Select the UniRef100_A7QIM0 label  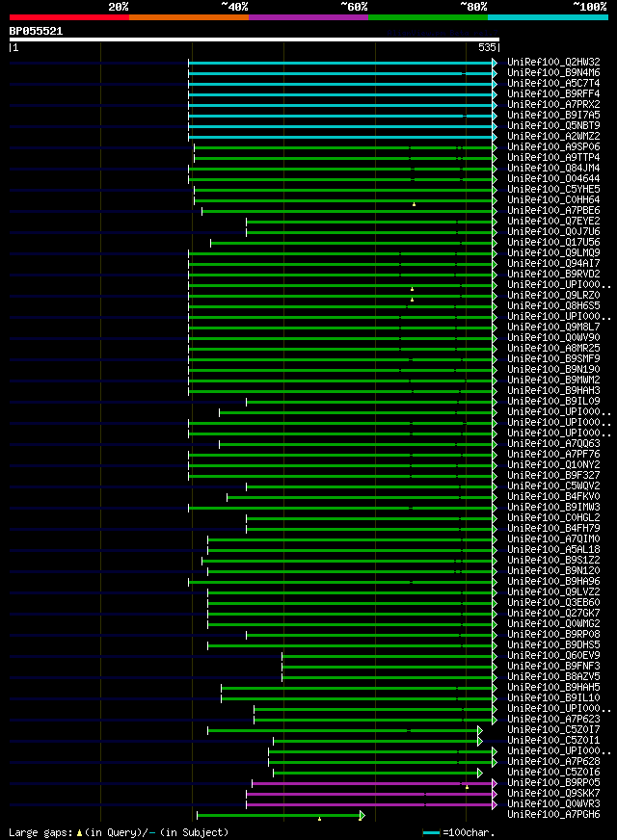(553, 539)
